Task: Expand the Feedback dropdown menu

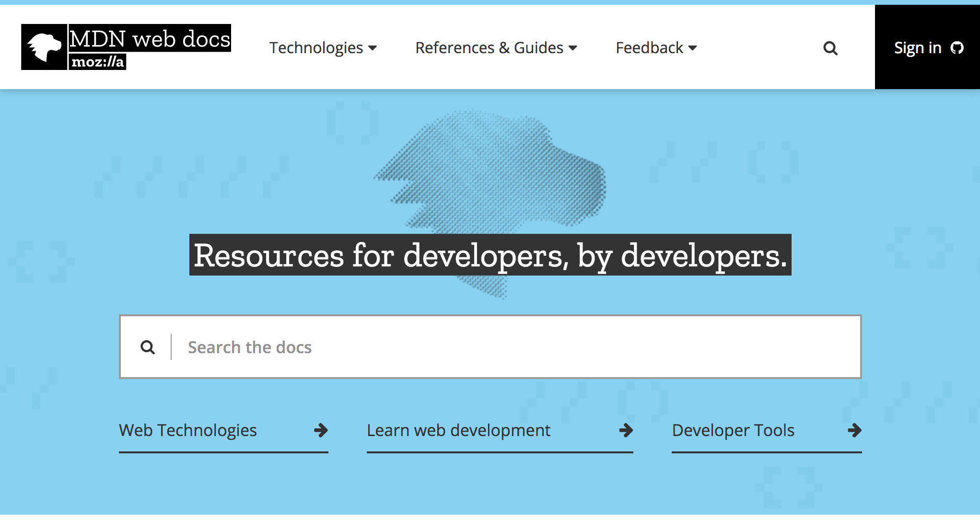Action: 656,48
